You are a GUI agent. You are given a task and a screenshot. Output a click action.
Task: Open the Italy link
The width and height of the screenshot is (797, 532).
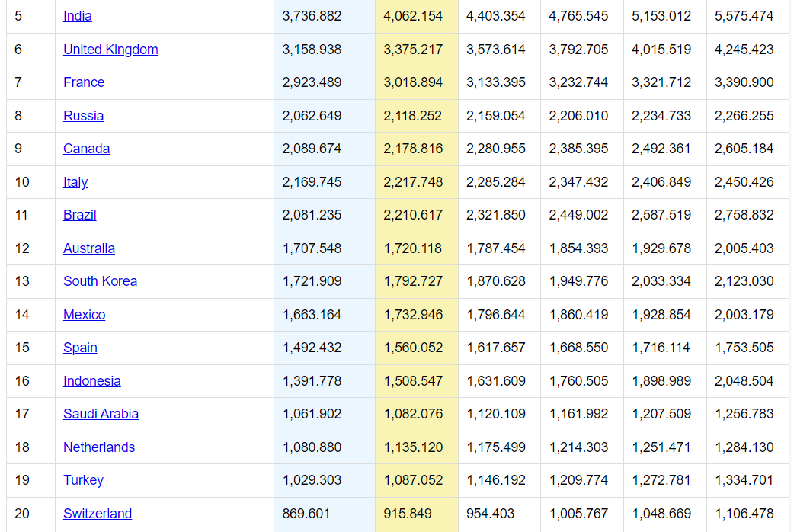coord(75,182)
